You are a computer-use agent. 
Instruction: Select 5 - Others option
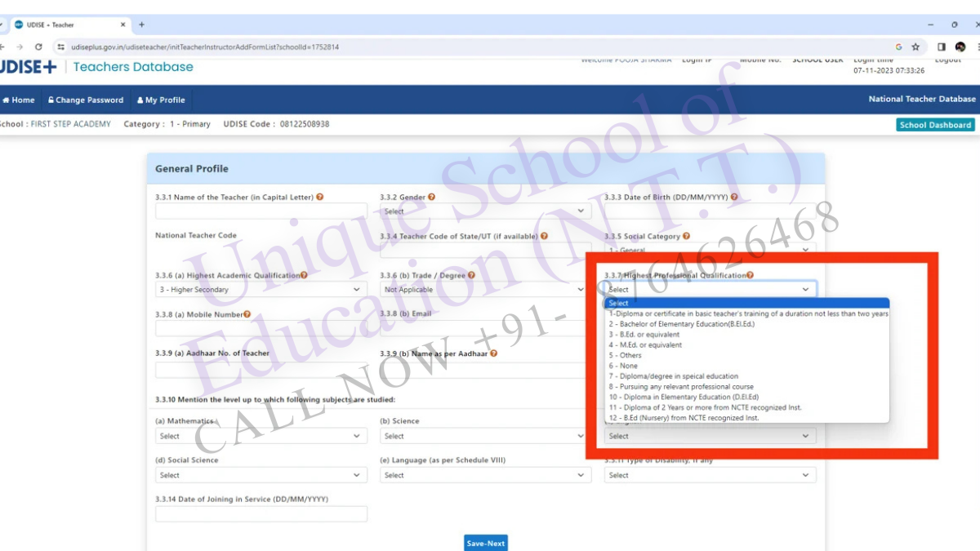click(747, 356)
